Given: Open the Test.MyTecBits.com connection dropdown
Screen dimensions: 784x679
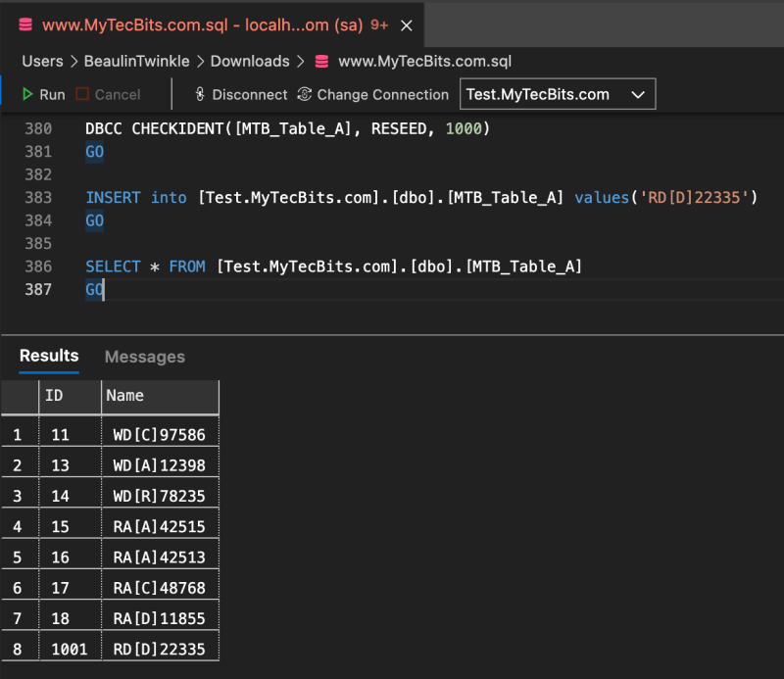Looking at the screenshot, I should point(558,94).
